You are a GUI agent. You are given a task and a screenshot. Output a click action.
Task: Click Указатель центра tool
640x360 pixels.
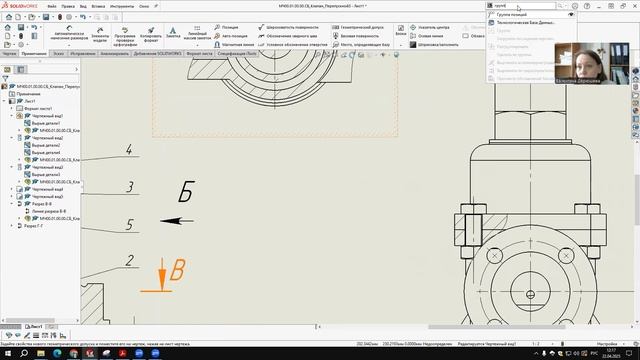[429, 27]
